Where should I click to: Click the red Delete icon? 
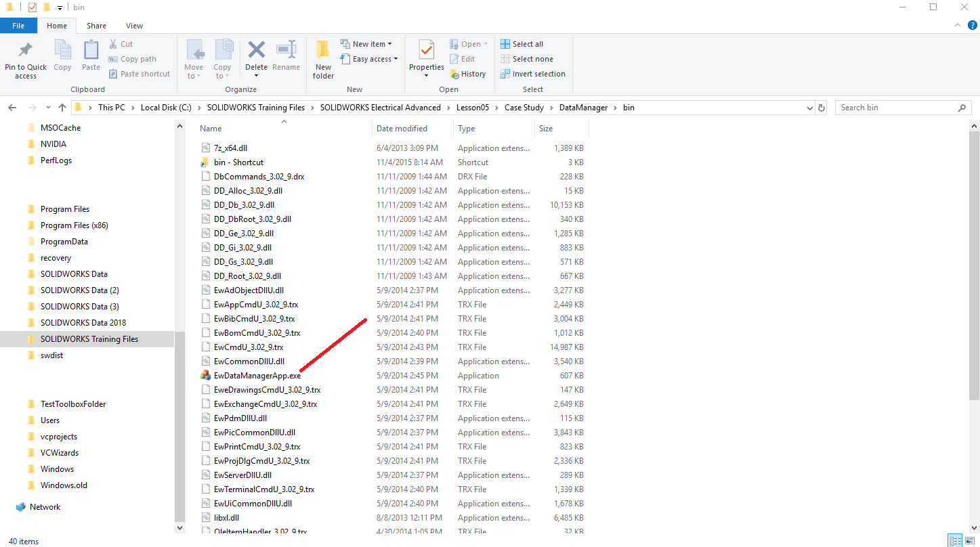pyautogui.click(x=256, y=50)
